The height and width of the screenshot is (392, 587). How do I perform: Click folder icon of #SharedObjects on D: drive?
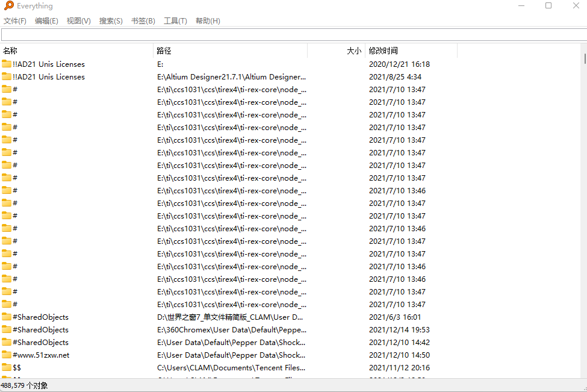coord(7,317)
